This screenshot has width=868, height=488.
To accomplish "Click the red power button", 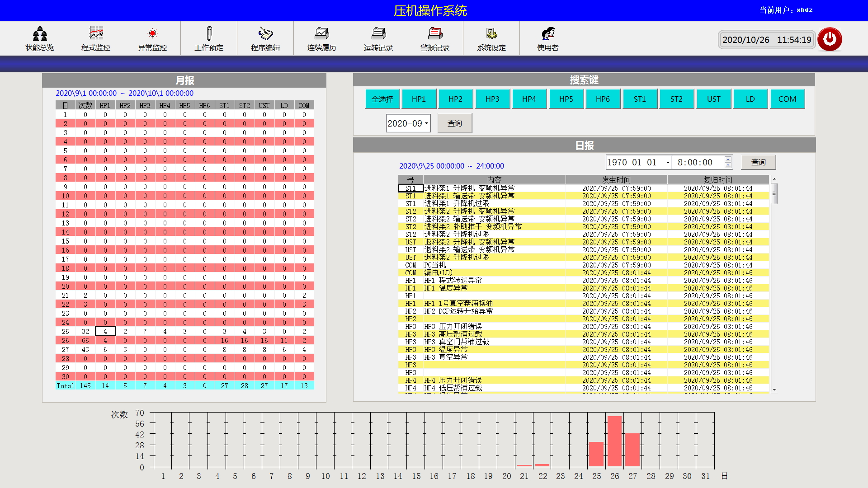I will [x=830, y=39].
